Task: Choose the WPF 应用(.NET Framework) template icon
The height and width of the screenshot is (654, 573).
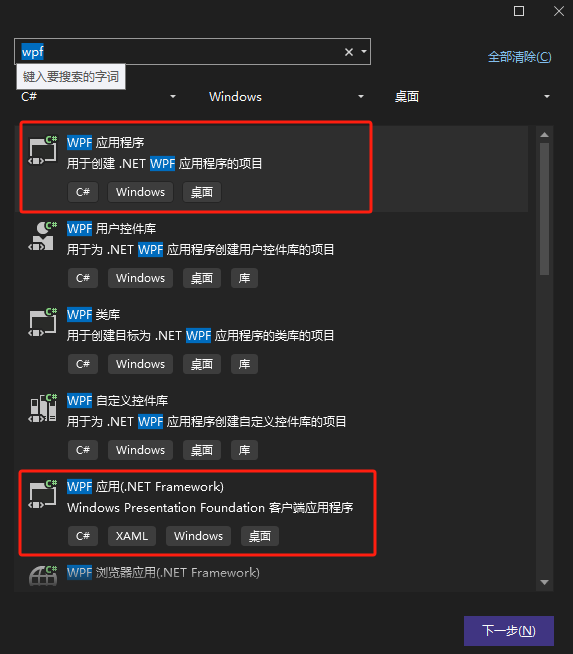Action: tap(43, 494)
